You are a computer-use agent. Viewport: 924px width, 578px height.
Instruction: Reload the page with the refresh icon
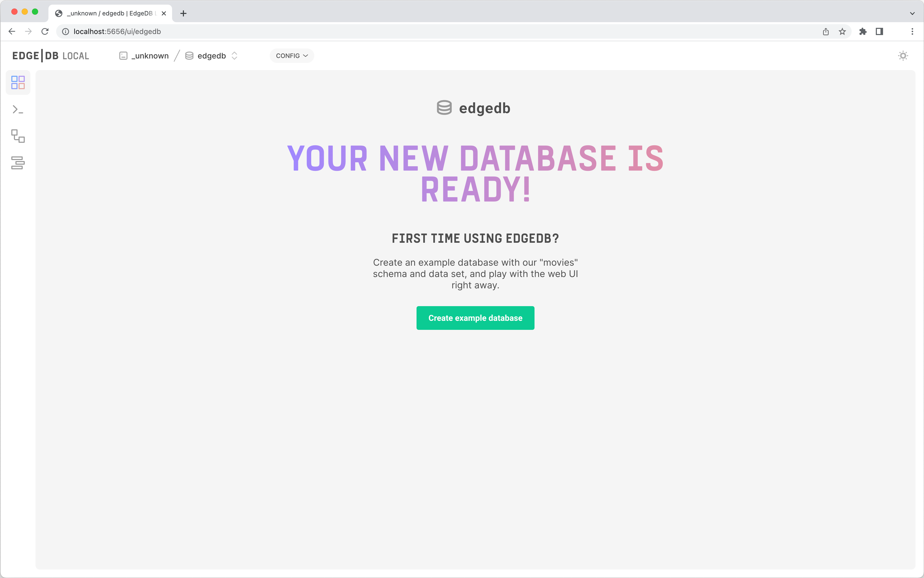45,31
